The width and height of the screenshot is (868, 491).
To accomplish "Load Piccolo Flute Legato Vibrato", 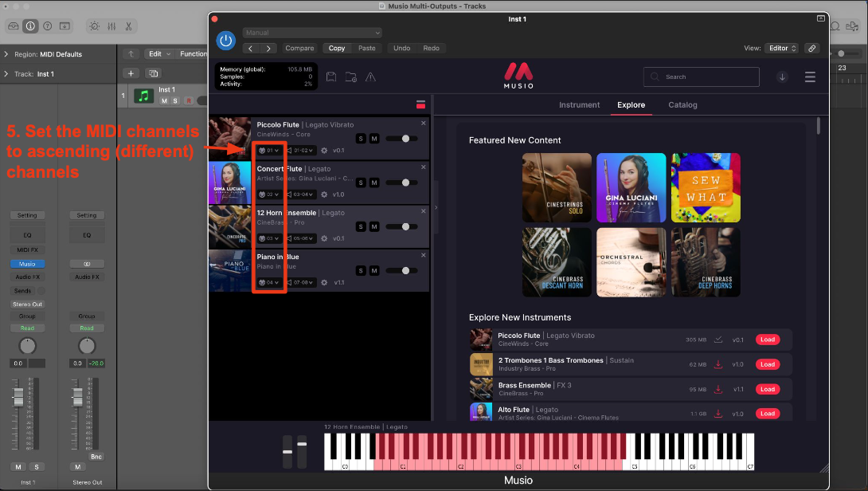I will 767,340.
